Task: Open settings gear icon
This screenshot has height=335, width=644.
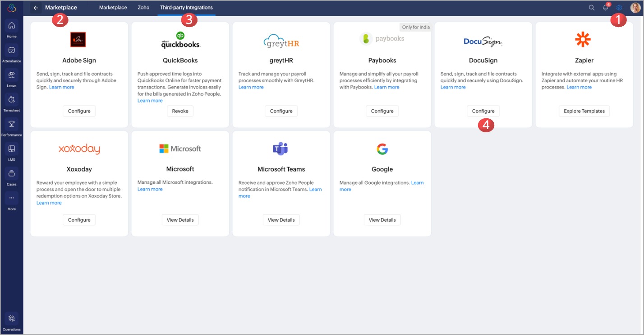Action: click(x=619, y=8)
